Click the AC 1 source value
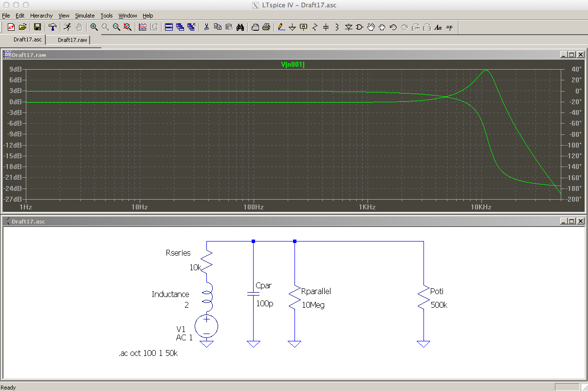The width and height of the screenshot is (588, 391). click(x=184, y=337)
